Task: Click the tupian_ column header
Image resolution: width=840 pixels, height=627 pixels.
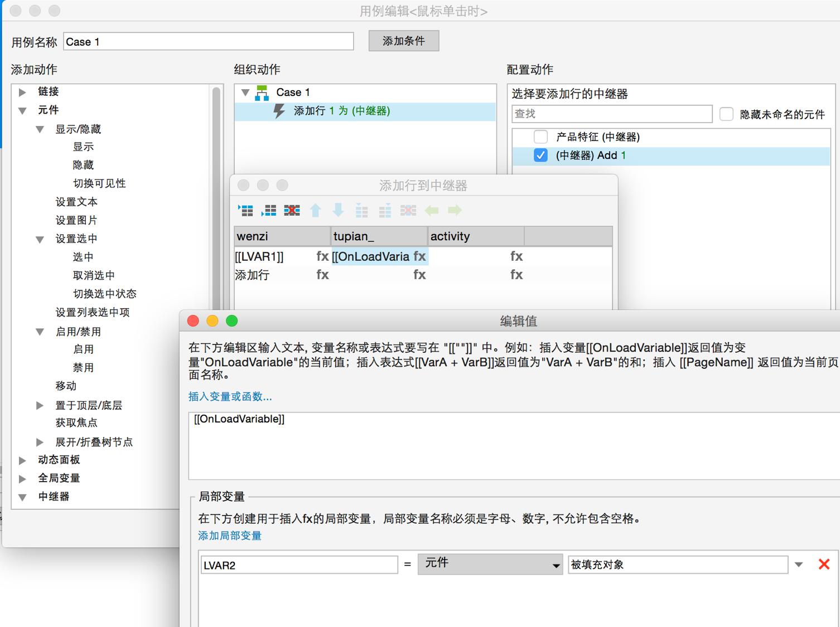Action: coord(379,236)
